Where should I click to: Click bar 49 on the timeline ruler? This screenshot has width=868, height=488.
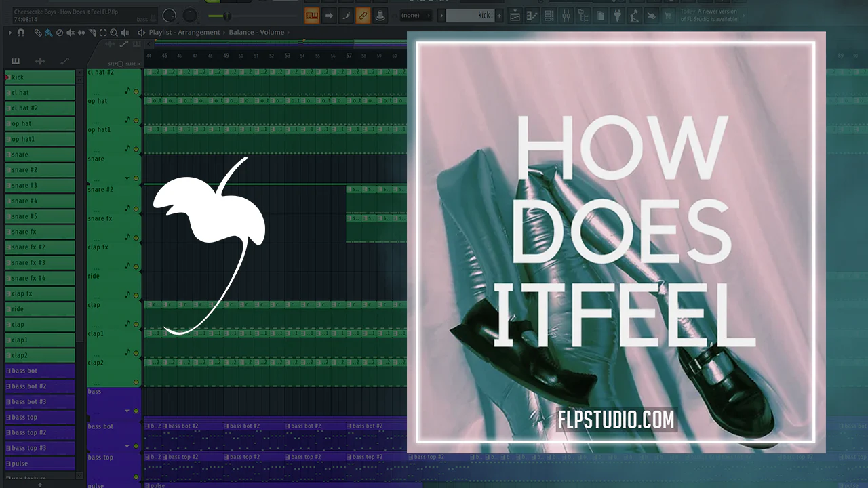click(226, 56)
